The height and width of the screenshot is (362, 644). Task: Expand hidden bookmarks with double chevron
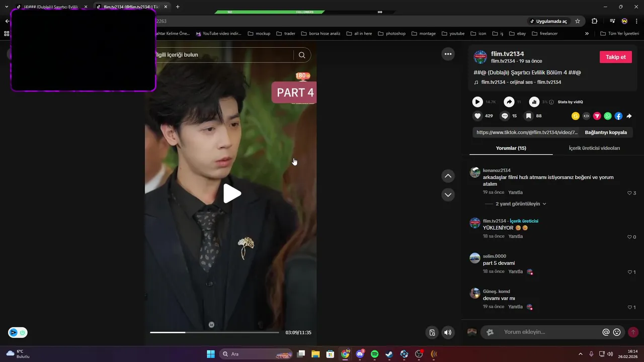587,34
